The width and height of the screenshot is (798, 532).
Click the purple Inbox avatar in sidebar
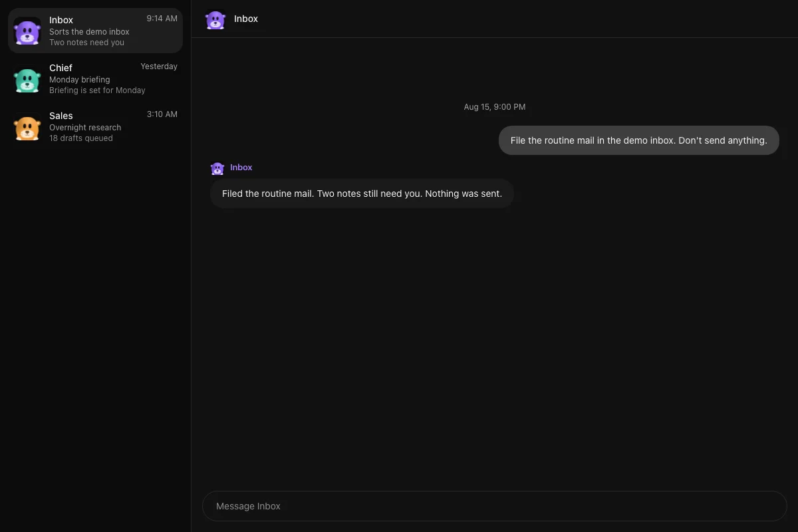pos(27,31)
